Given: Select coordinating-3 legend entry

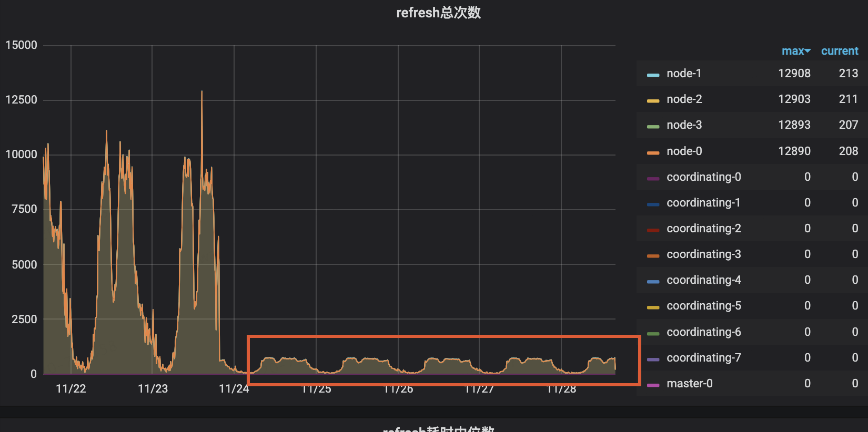Looking at the screenshot, I should coord(704,254).
